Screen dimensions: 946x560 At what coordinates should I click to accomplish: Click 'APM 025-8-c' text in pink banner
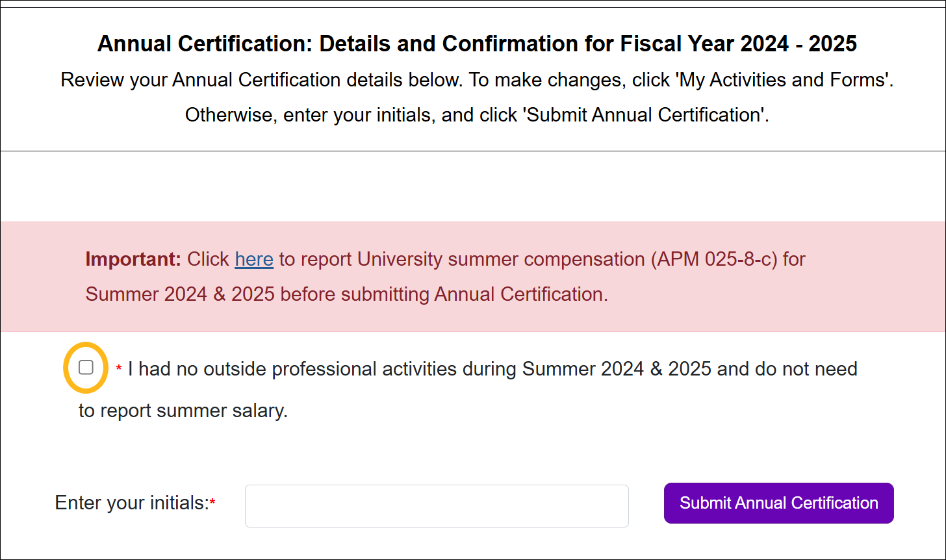point(713,259)
